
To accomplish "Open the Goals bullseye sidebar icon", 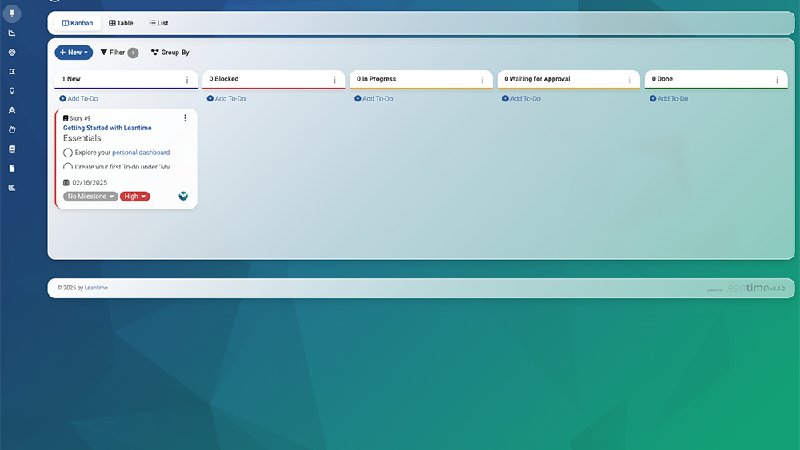I will click(x=12, y=52).
